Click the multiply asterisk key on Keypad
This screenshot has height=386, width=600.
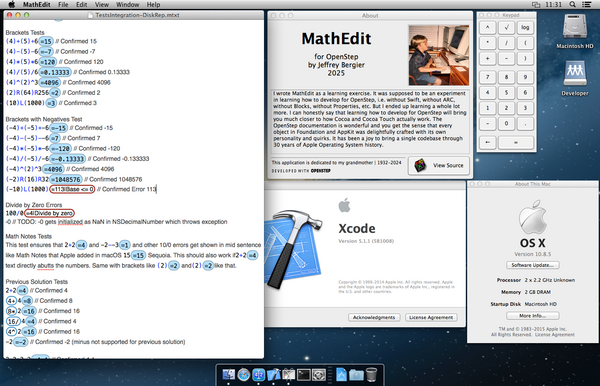pos(488,43)
